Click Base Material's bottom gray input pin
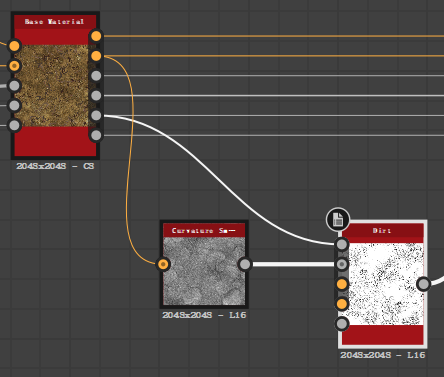This screenshot has width=444, height=377. (x=14, y=125)
